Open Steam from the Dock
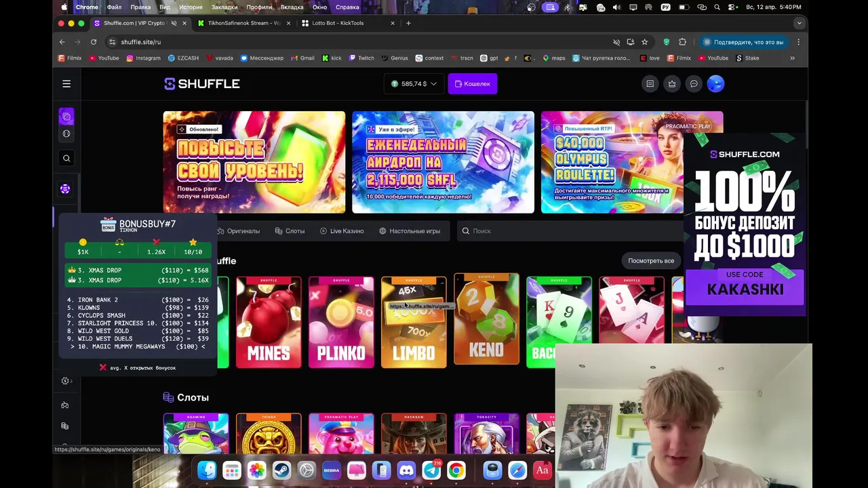 tap(281, 470)
